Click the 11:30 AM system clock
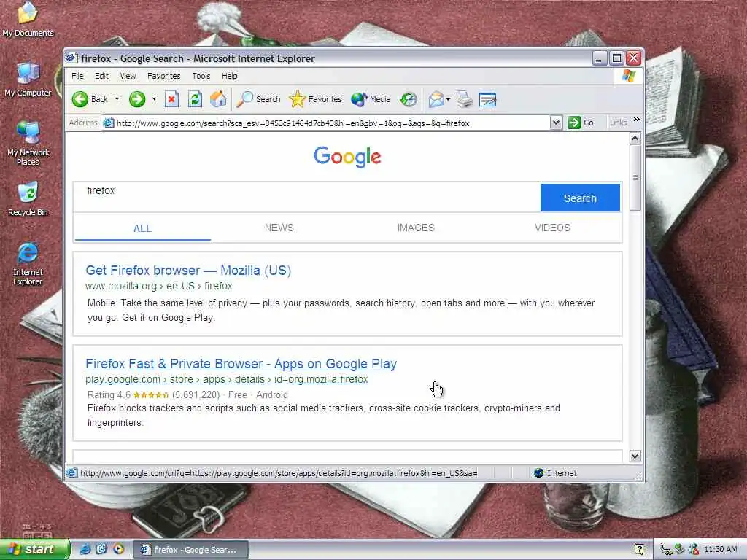 (x=720, y=549)
